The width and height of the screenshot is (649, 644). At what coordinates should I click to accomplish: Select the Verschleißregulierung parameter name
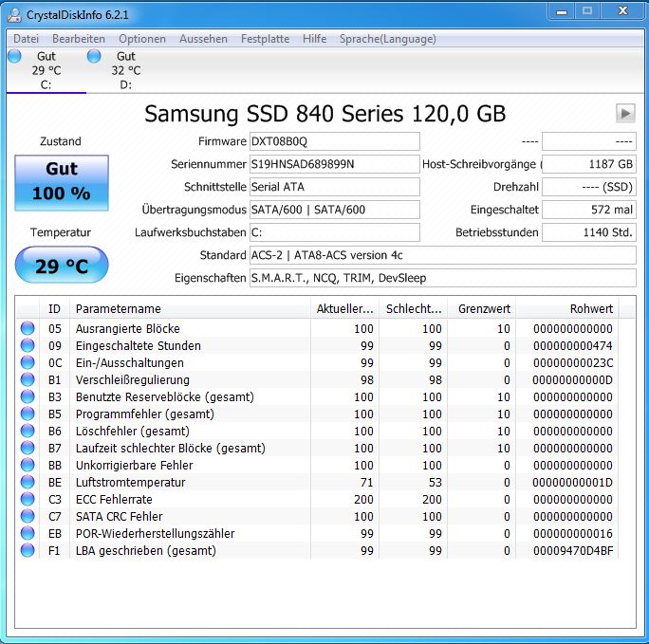(133, 380)
